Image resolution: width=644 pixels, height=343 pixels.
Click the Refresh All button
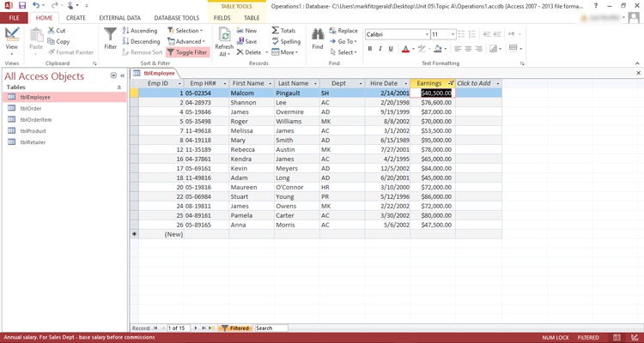pyautogui.click(x=224, y=42)
